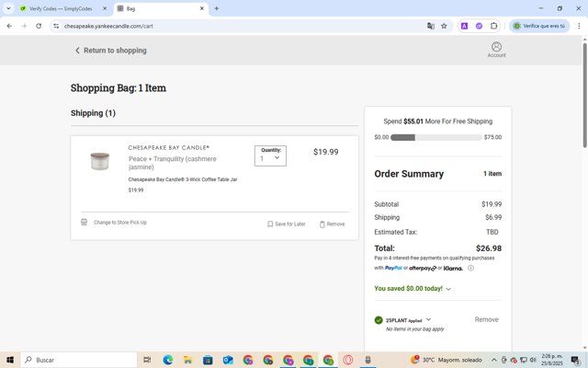Click Return to shopping link
The height and width of the screenshot is (368, 588).
(x=111, y=51)
